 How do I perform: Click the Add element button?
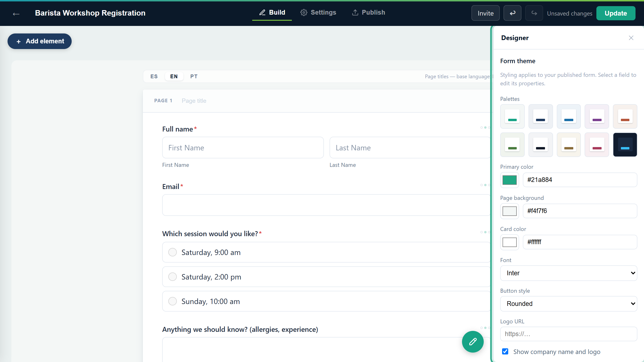click(40, 41)
